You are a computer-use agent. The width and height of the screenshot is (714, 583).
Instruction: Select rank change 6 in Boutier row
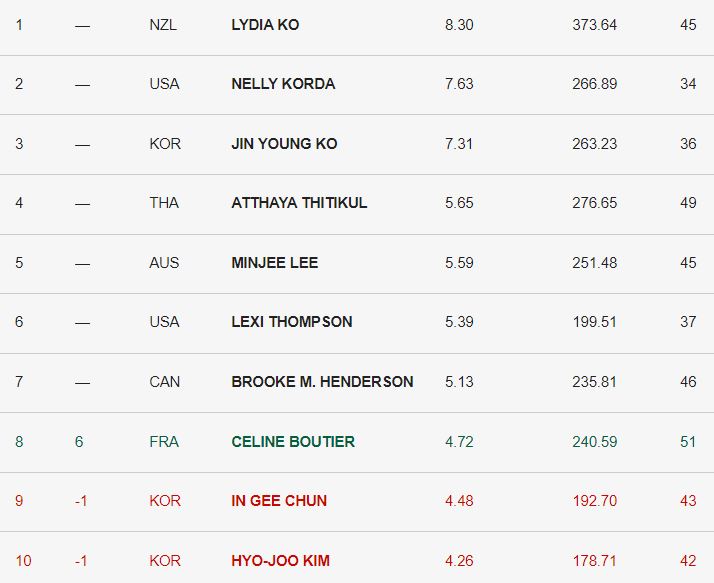(79, 442)
